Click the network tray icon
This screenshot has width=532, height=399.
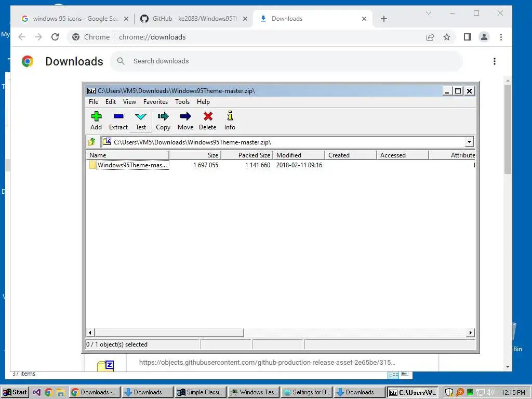tap(481, 393)
